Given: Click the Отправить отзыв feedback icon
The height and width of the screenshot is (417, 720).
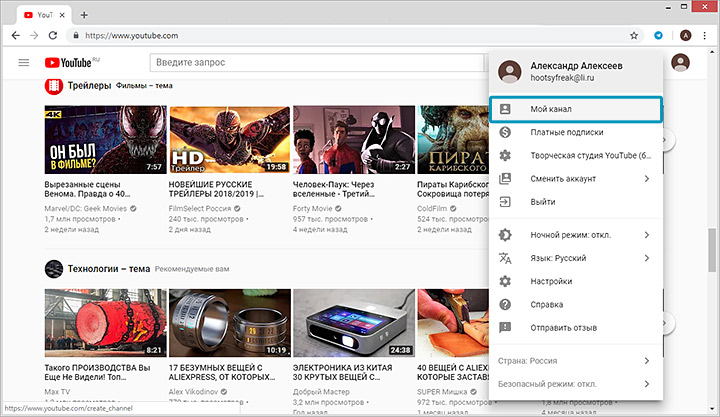Looking at the screenshot, I should [505, 327].
